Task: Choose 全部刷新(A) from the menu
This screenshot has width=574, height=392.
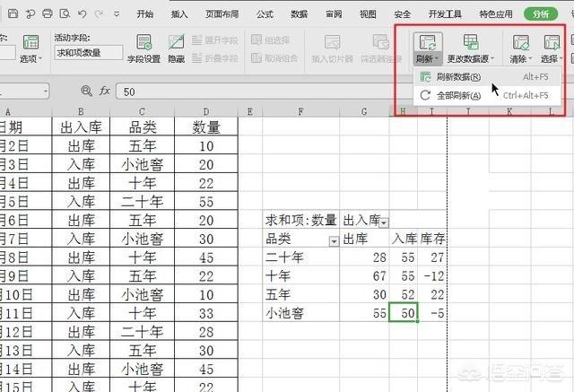Action: point(487,95)
